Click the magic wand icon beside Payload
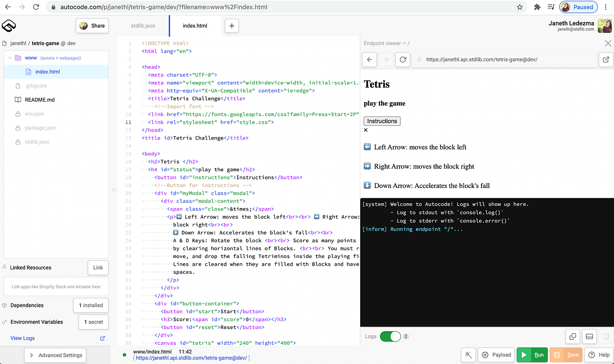614x364 pixels. (468, 354)
